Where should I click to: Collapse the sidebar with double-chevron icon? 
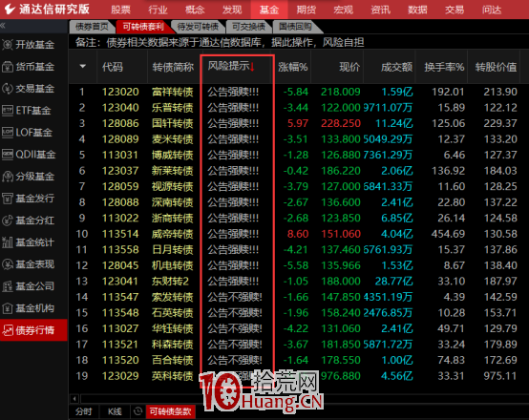[x=3, y=26]
